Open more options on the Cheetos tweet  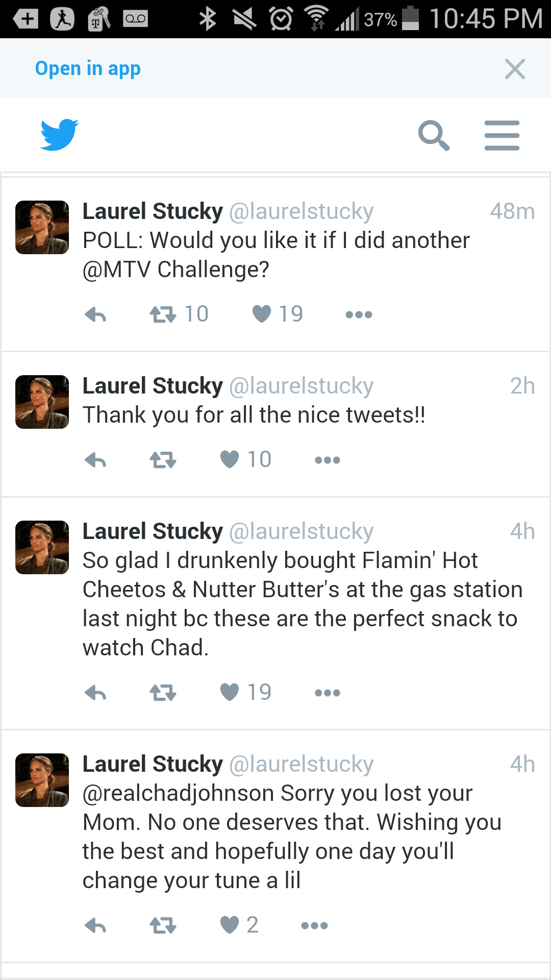tap(328, 693)
